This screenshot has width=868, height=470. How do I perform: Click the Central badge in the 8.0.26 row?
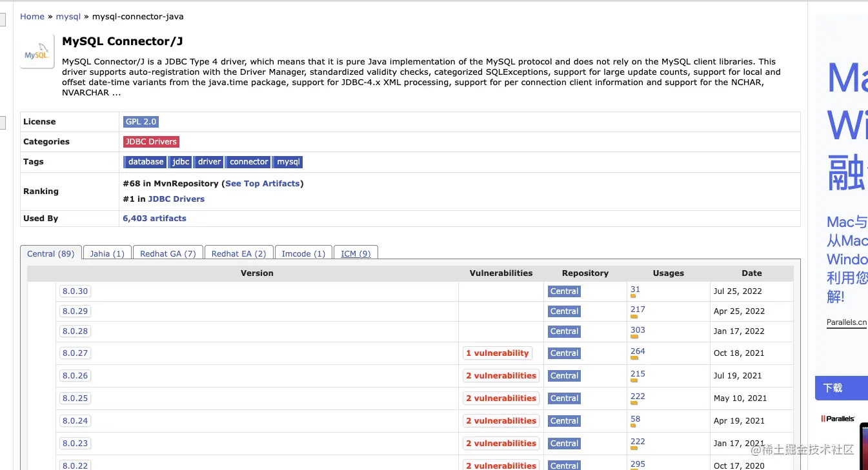point(565,376)
